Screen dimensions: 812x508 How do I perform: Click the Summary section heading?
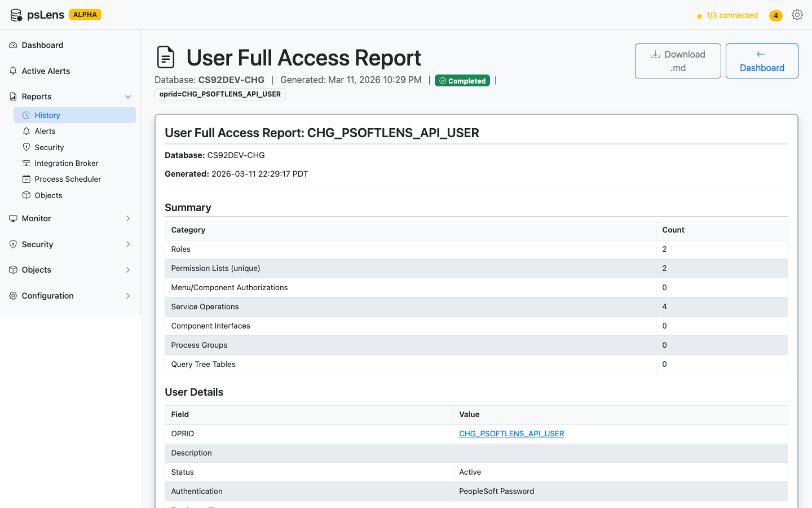pyautogui.click(x=188, y=208)
